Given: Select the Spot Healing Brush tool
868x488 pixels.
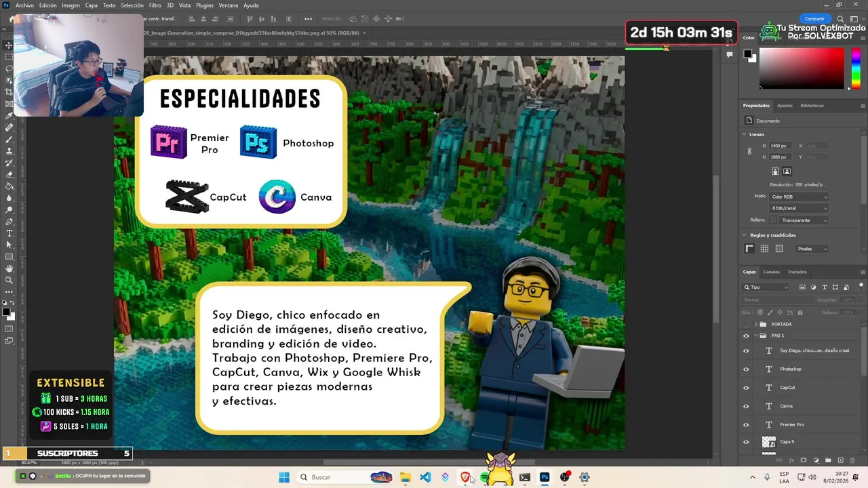Looking at the screenshot, I should click(x=9, y=127).
